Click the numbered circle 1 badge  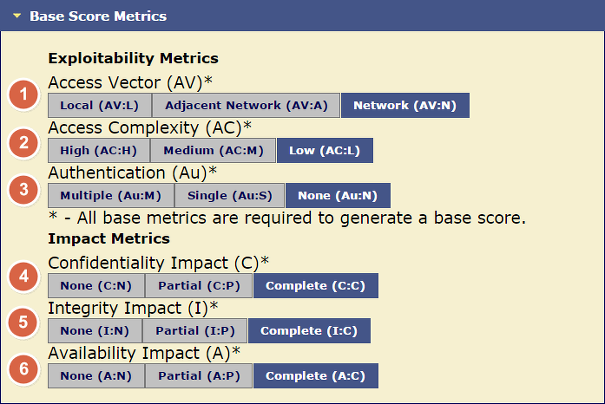[x=24, y=95]
